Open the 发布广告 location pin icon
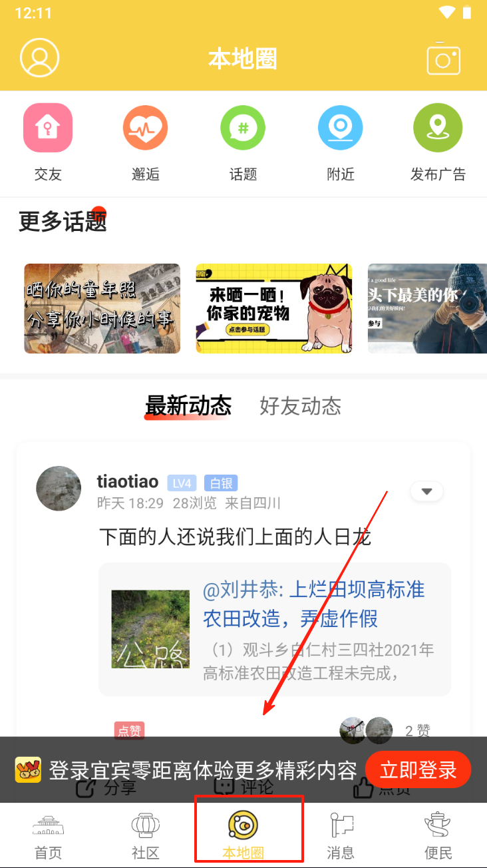Image resolution: width=487 pixels, height=868 pixels. 438,127
